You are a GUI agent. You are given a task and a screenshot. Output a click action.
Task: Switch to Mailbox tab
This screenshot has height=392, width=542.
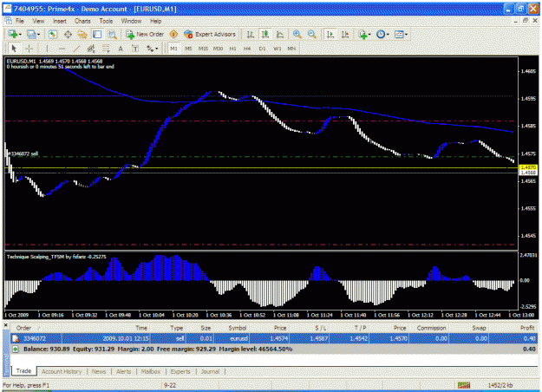click(x=151, y=371)
